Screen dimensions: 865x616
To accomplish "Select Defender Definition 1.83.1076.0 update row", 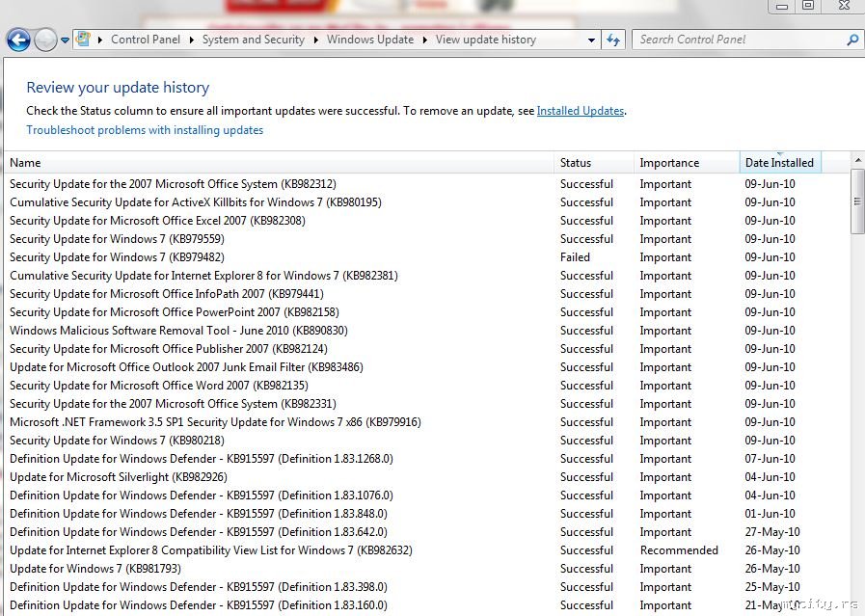I will tap(427, 495).
